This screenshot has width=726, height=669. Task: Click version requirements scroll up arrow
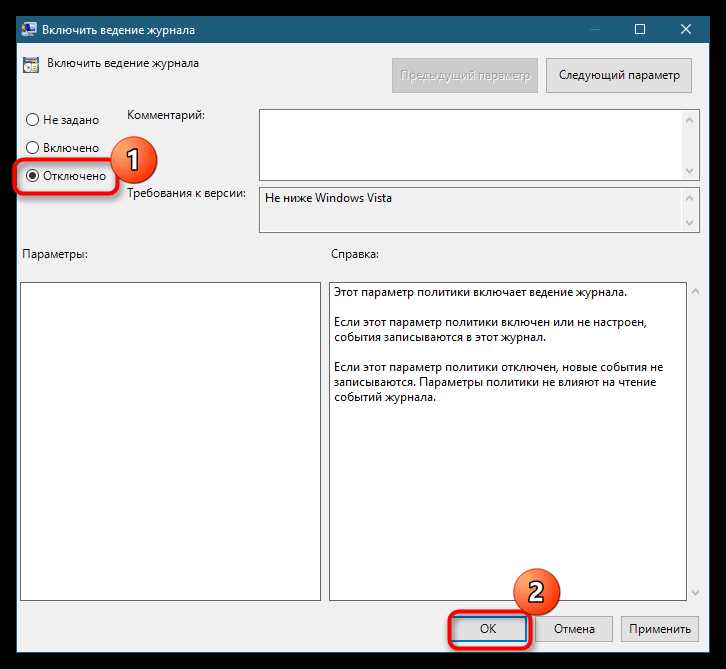pos(689,198)
